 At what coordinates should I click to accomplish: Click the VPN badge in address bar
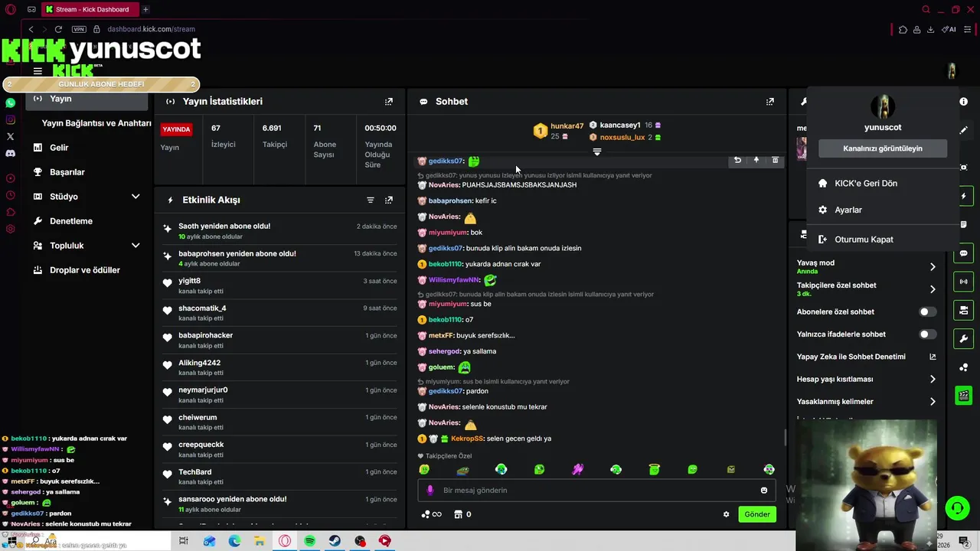pyautogui.click(x=79, y=29)
